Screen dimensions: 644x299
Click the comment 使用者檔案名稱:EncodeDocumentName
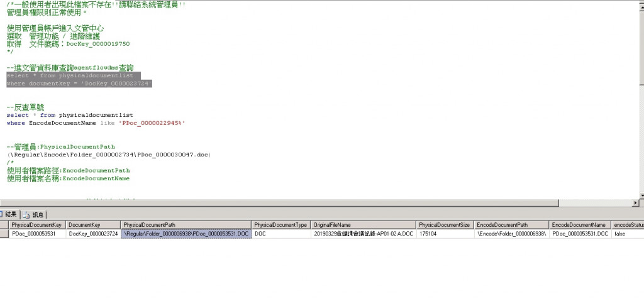click(x=68, y=178)
